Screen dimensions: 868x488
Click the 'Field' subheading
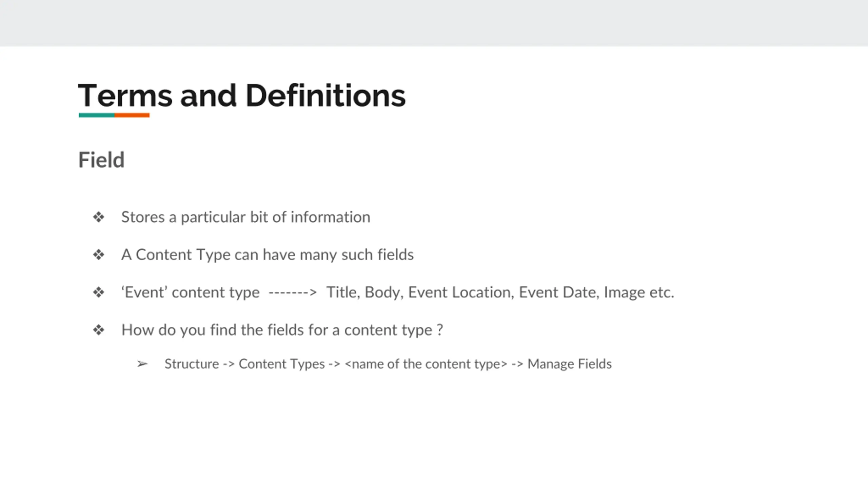(101, 160)
